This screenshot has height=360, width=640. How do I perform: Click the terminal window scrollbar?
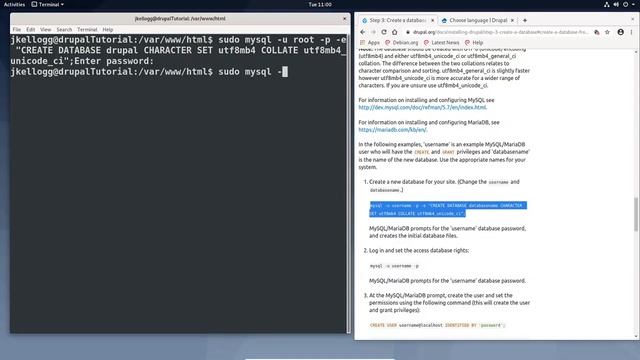(x=348, y=184)
